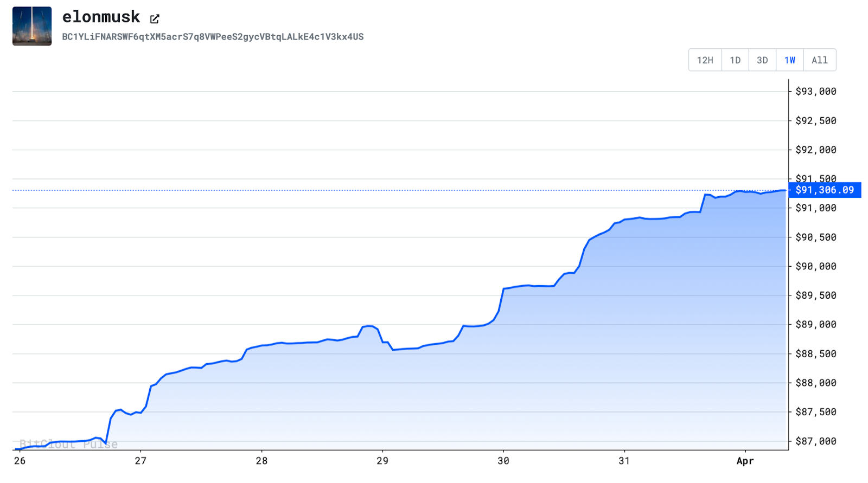Click the $90,500 axis label

816,237
